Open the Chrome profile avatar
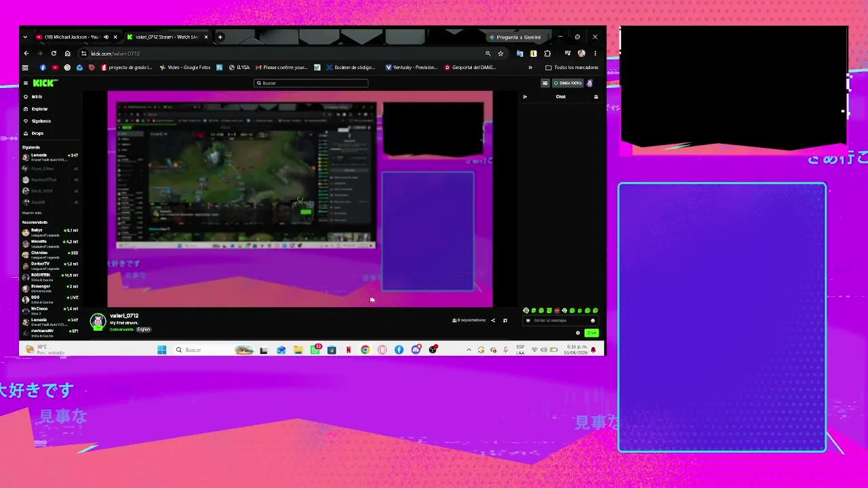 pyautogui.click(x=581, y=54)
